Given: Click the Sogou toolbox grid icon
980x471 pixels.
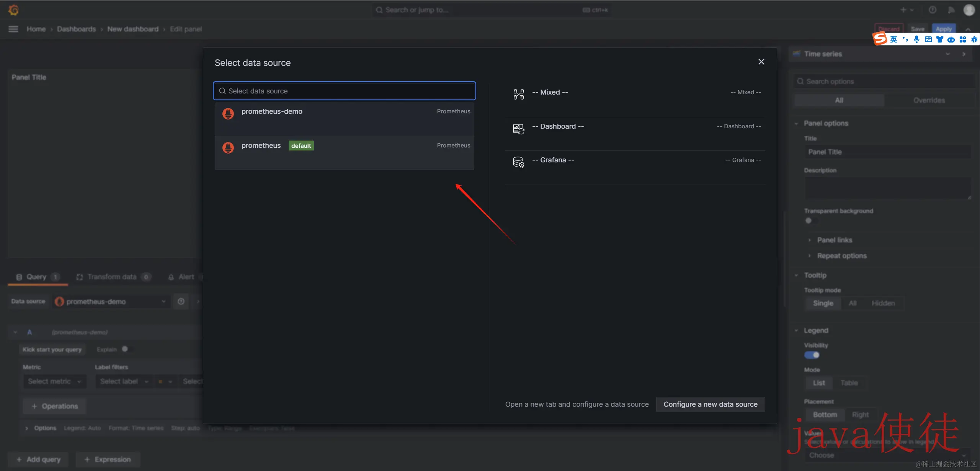Looking at the screenshot, I should click(x=962, y=39).
